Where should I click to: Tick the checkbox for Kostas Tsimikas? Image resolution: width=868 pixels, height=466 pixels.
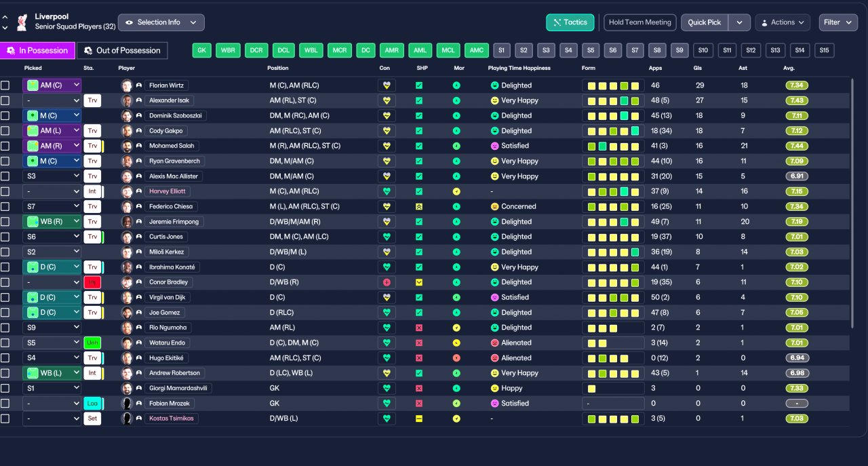(5, 419)
